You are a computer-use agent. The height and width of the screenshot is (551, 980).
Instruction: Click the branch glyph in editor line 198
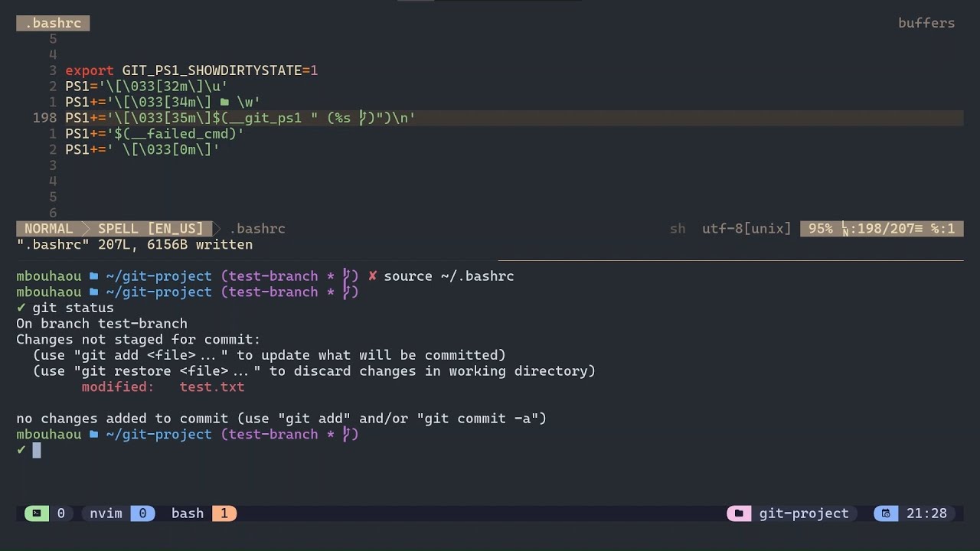click(364, 118)
